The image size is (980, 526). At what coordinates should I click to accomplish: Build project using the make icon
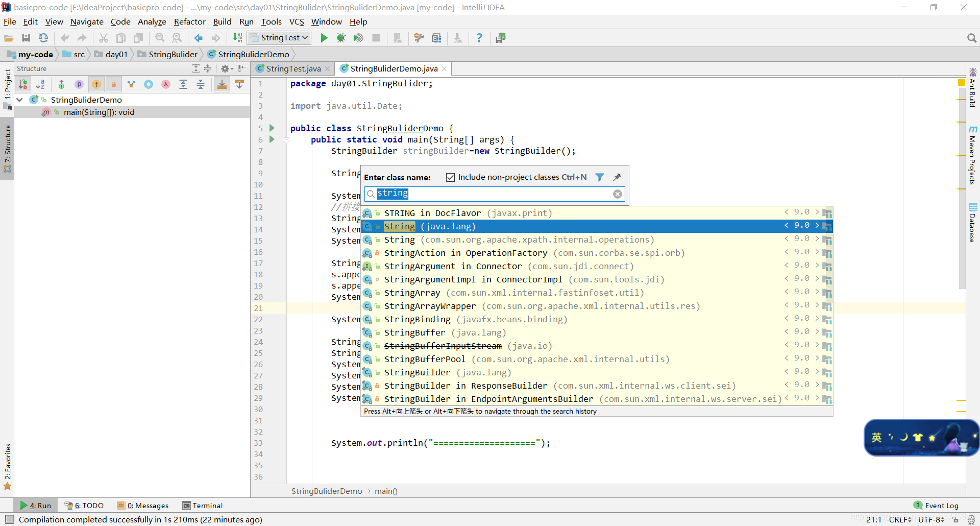click(x=237, y=38)
